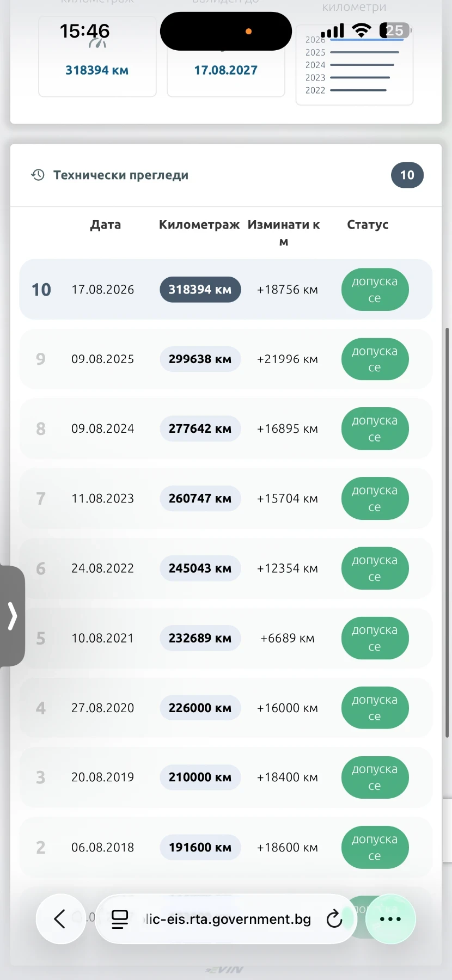Click the Километраж column header
This screenshot has height=980, width=452.
tap(199, 224)
